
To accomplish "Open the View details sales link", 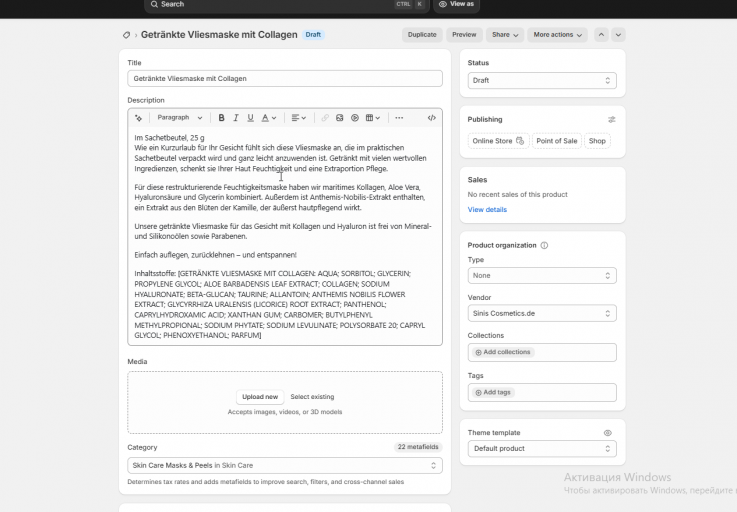I will [x=487, y=210].
